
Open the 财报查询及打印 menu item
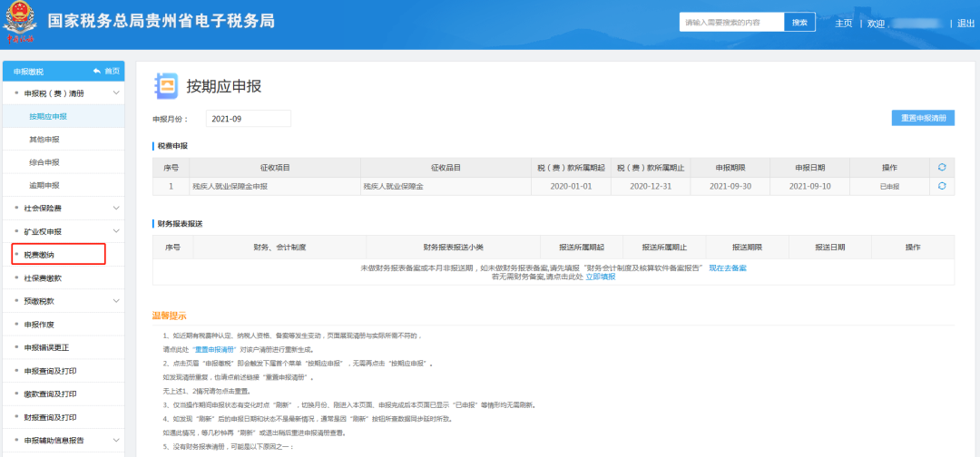coord(50,417)
